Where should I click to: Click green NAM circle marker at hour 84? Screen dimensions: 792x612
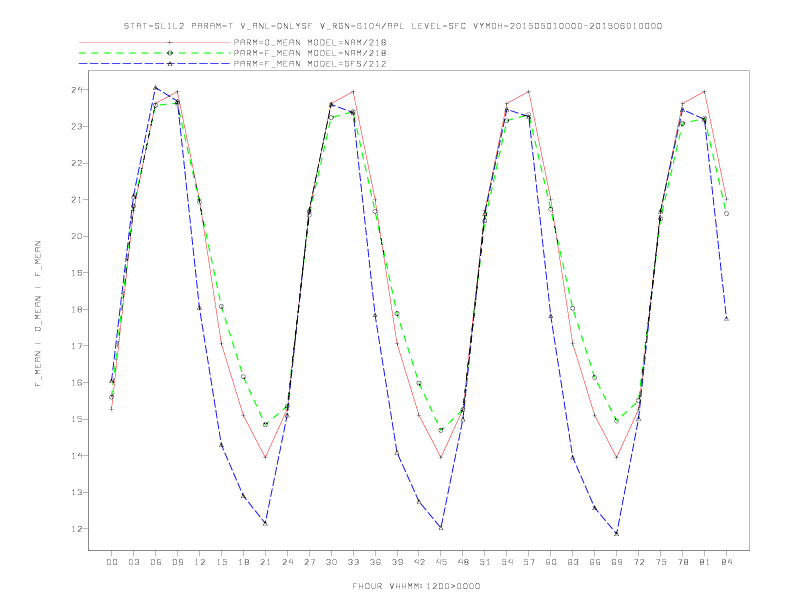727,214
